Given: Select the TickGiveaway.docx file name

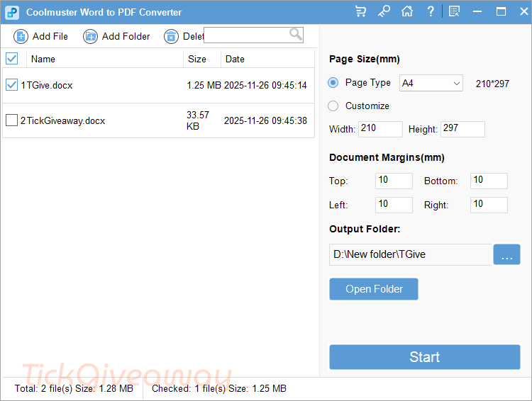Looking at the screenshot, I should coord(66,120).
